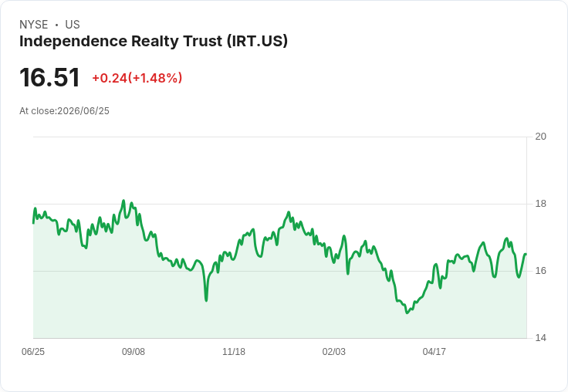Viewport: 568px width, 392px height.
Task: Click the +0.24(+1.48%) price change
Action: [x=137, y=78]
